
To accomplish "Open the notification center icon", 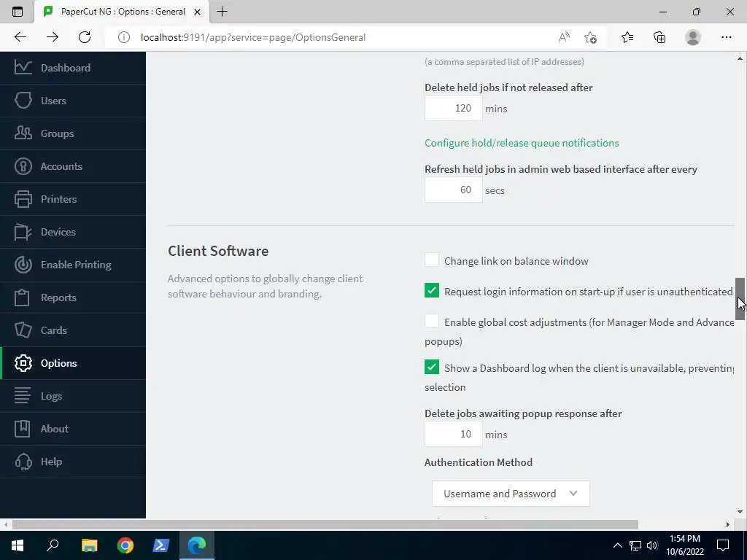I will 723,545.
